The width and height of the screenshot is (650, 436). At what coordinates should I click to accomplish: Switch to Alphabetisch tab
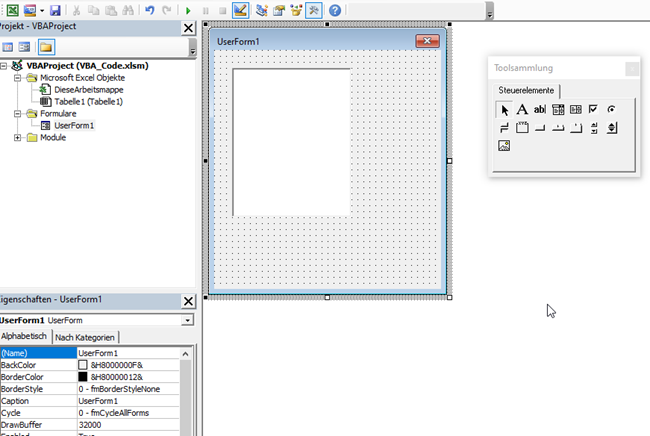tap(24, 336)
